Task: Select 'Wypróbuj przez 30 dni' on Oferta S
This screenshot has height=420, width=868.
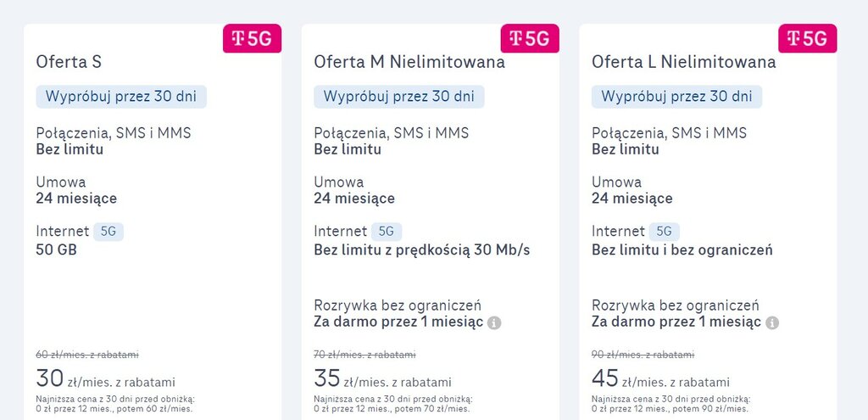Action: (x=121, y=97)
